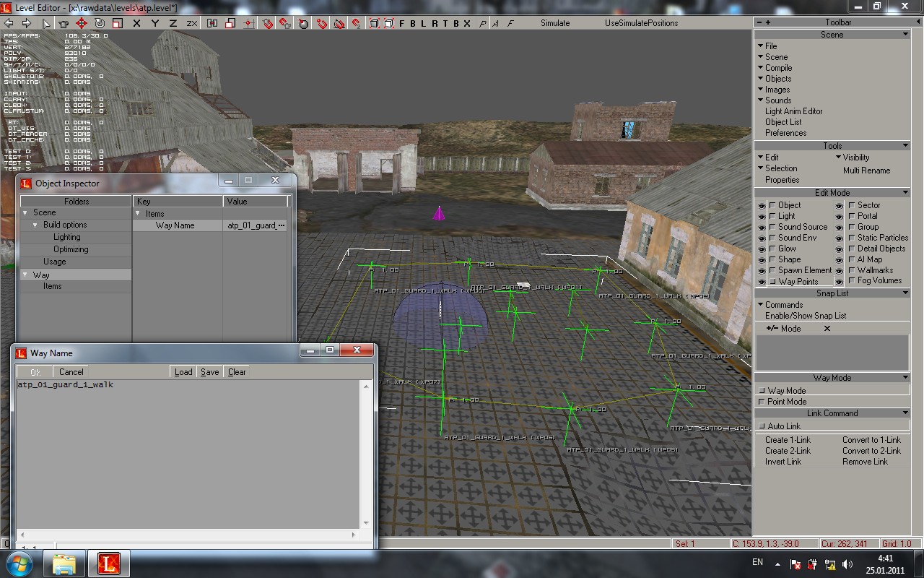Open the Simulate menu item
The width and height of the screenshot is (924, 578).
coord(555,23)
